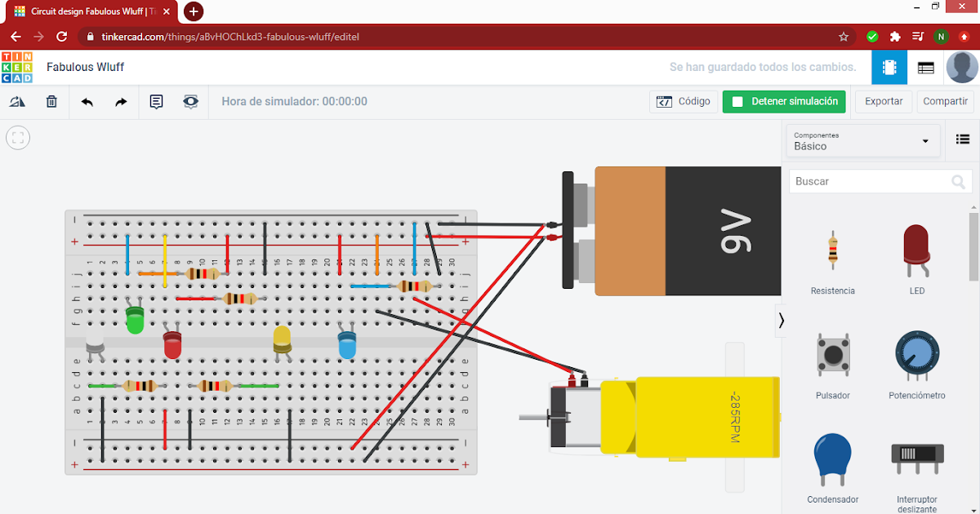Click the Detener simulación button
Viewport: 980px width, 514px height.
coord(783,101)
